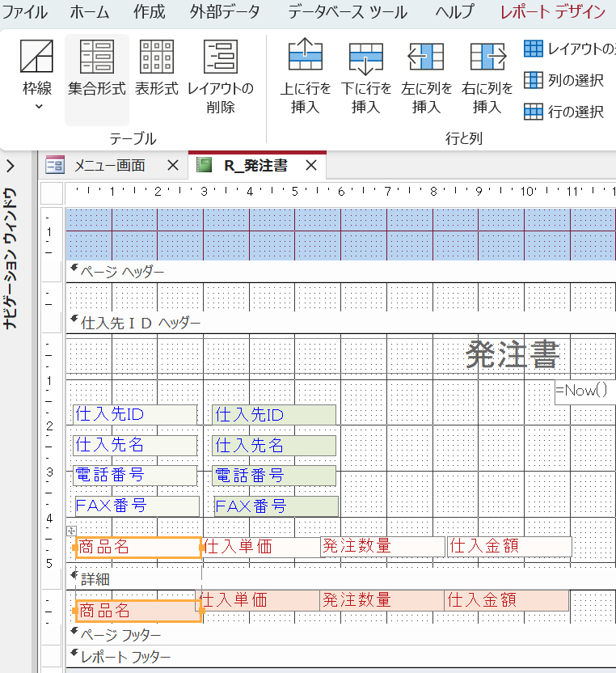The image size is (616, 673).
Task: Click the R_発注書 report icon
Action: click(x=205, y=165)
